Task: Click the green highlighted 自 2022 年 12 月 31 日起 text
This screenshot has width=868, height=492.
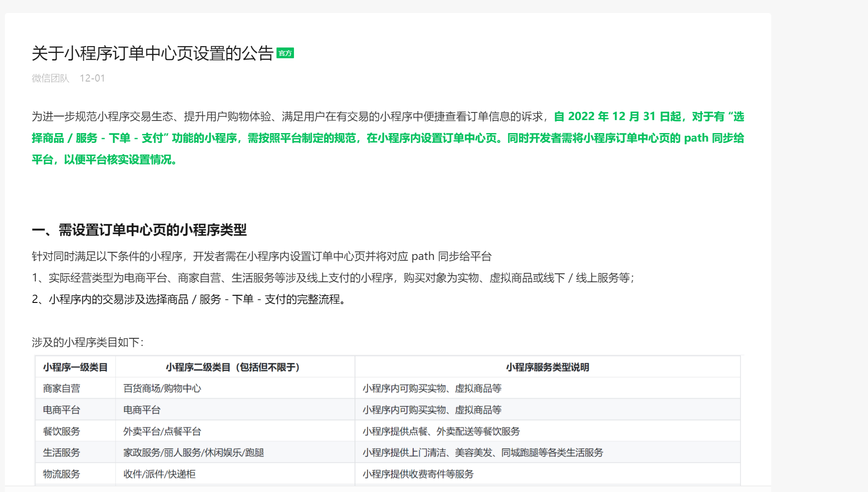Action: (x=617, y=117)
